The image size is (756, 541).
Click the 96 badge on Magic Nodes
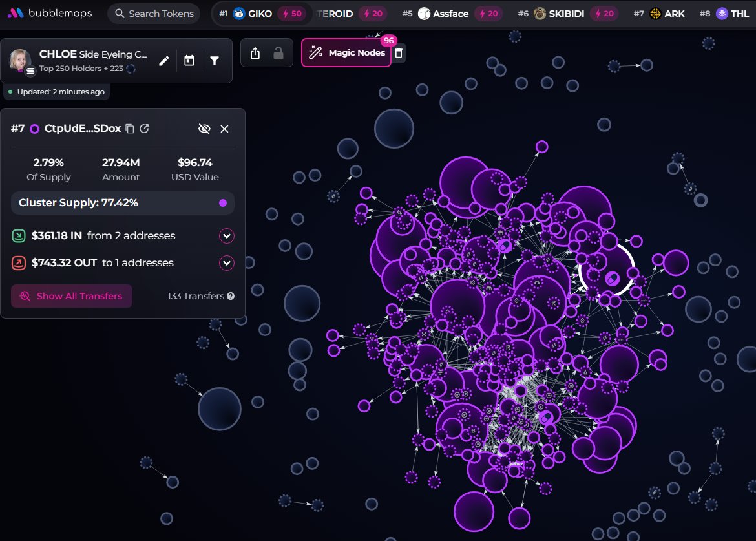click(388, 41)
